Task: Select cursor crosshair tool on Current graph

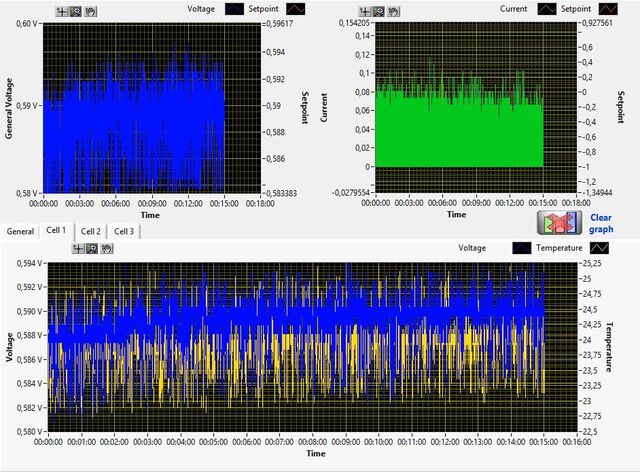Action: coord(364,11)
